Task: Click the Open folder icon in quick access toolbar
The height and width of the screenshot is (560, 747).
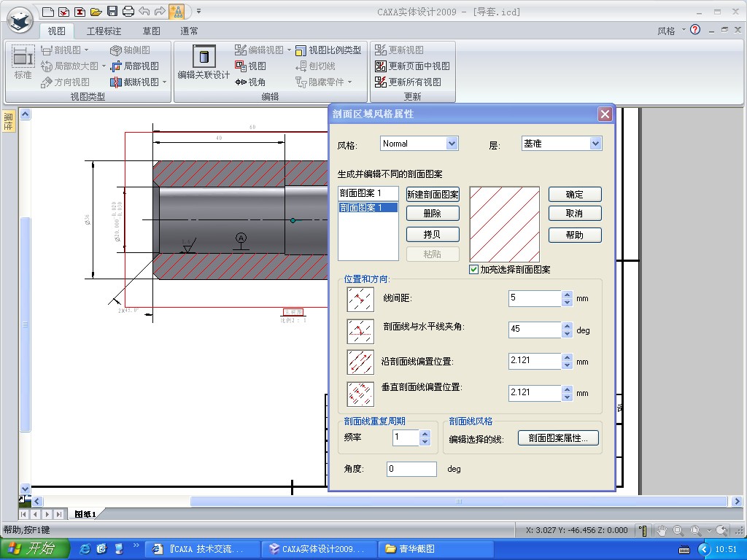Action: coord(96,12)
